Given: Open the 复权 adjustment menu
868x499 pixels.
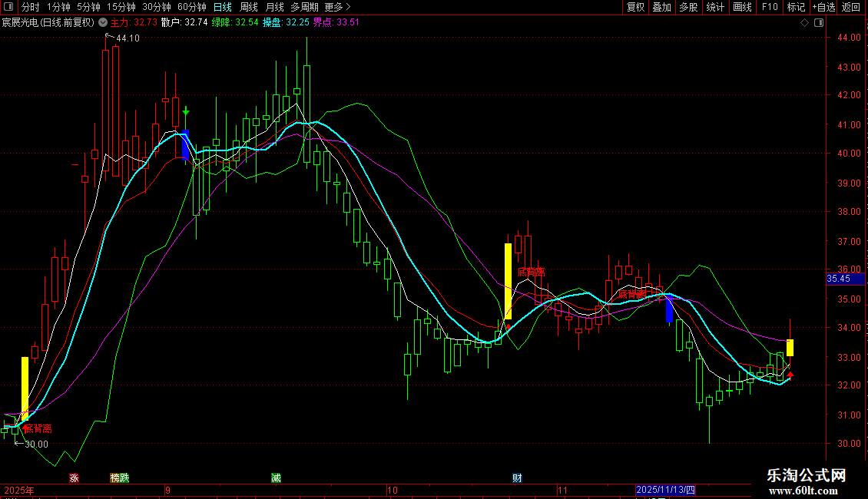Looking at the screenshot, I should [635, 7].
